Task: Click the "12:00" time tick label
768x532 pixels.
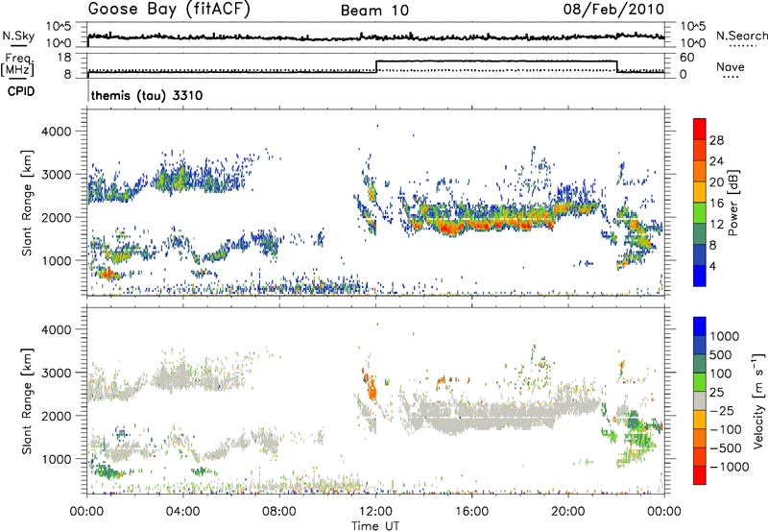Action: [x=375, y=512]
